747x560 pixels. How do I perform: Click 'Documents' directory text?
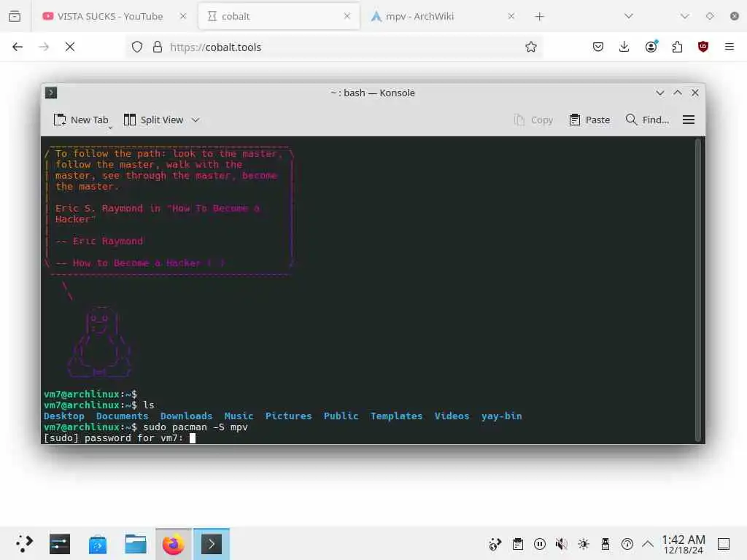[x=122, y=416]
